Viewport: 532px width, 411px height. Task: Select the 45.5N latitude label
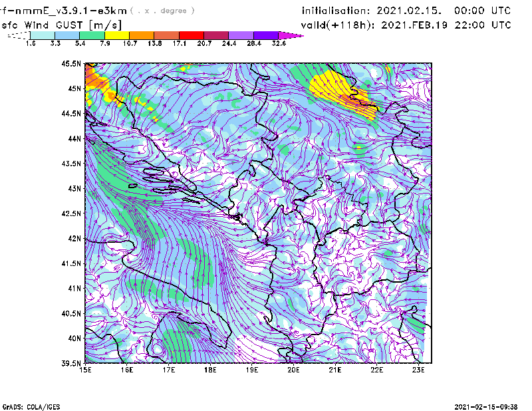click(x=72, y=63)
